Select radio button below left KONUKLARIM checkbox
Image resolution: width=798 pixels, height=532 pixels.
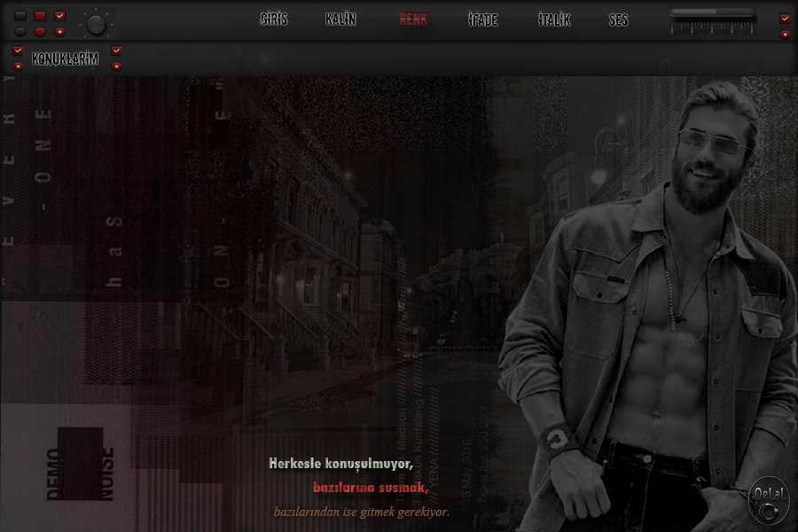click(x=18, y=66)
